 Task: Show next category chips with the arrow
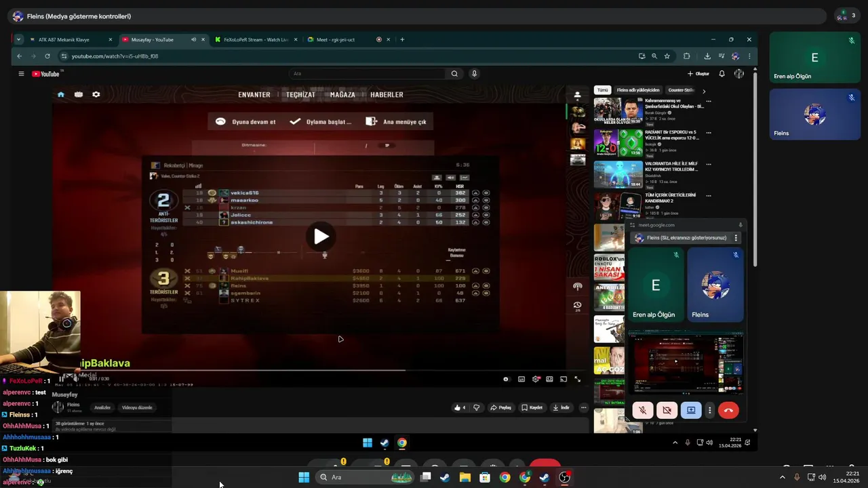coord(704,91)
